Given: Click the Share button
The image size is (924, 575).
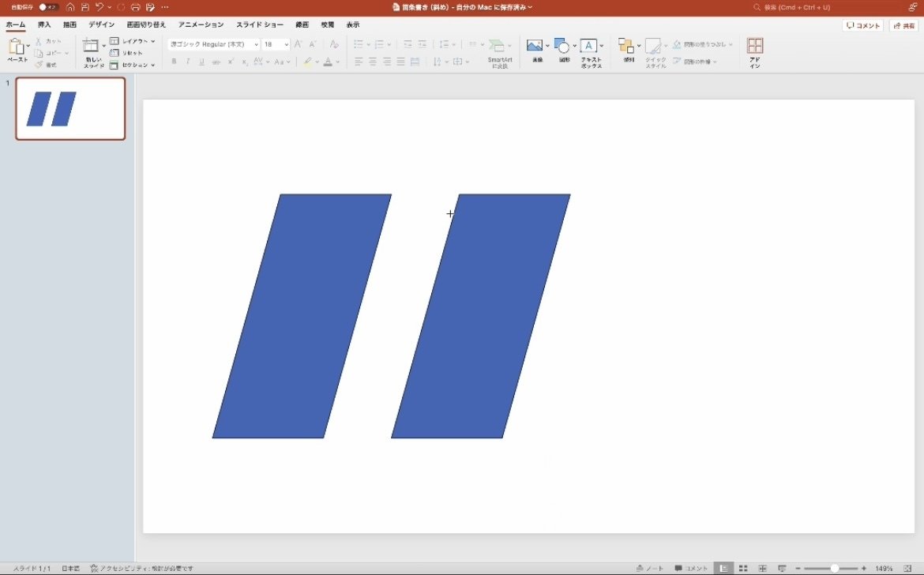Looking at the screenshot, I should tap(903, 25).
